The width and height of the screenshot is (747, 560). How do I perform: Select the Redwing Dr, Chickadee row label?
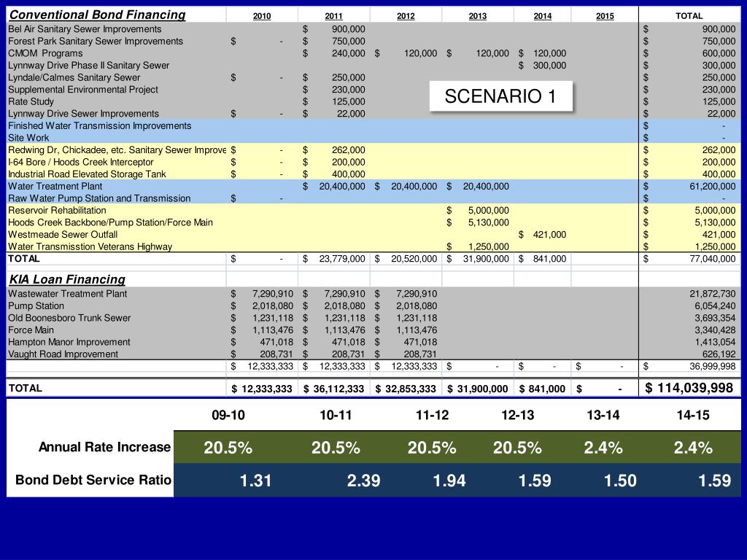117,150
